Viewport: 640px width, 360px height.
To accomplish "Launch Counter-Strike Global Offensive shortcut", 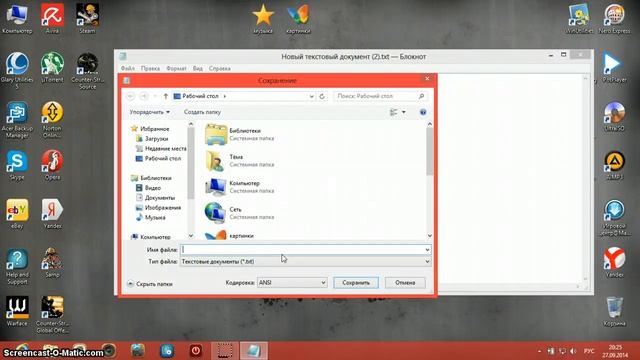I will 52,315.
